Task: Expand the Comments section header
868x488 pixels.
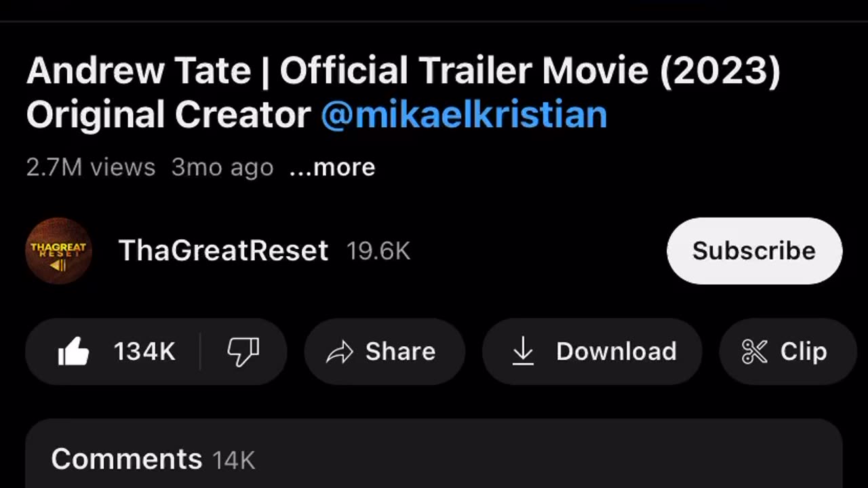Action: click(x=126, y=460)
